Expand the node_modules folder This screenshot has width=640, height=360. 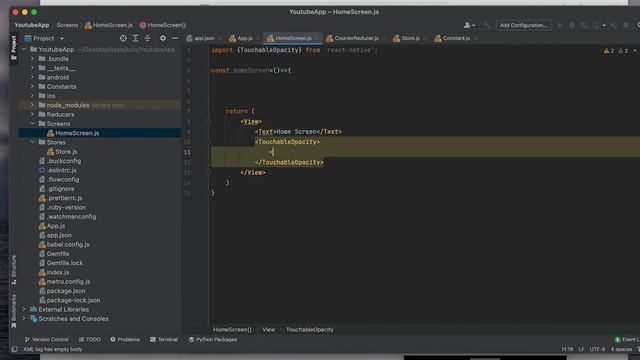tap(32, 105)
